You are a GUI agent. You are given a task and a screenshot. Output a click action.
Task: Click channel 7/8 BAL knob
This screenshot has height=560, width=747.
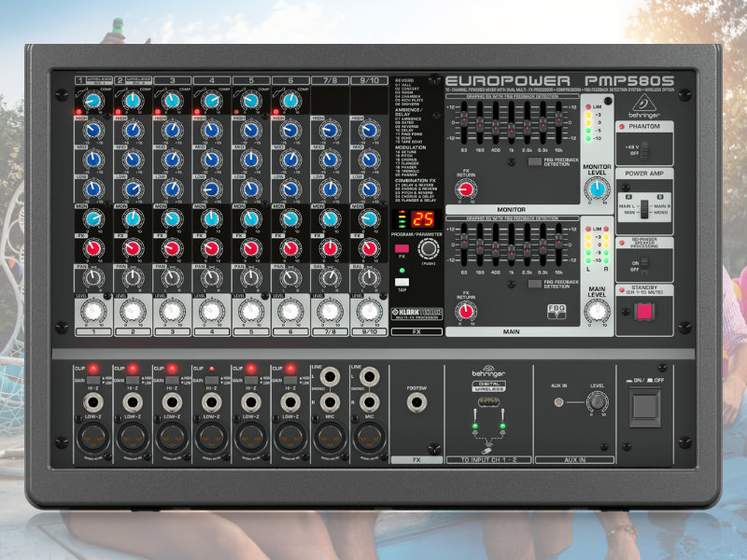(x=330, y=277)
